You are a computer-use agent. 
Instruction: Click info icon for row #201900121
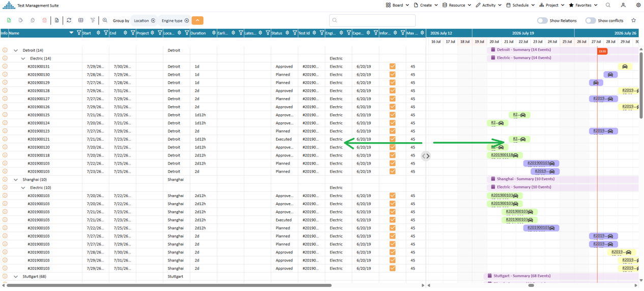(x=5, y=139)
